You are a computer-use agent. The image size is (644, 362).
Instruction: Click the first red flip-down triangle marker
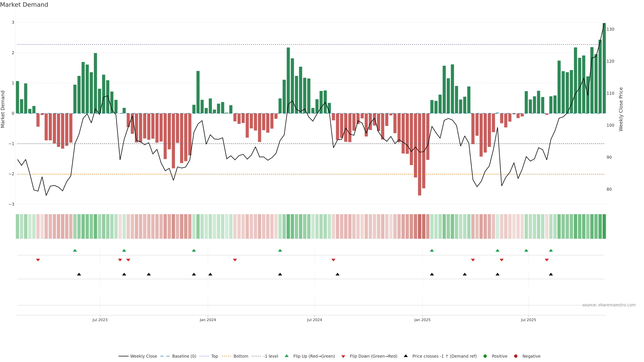[x=38, y=260]
